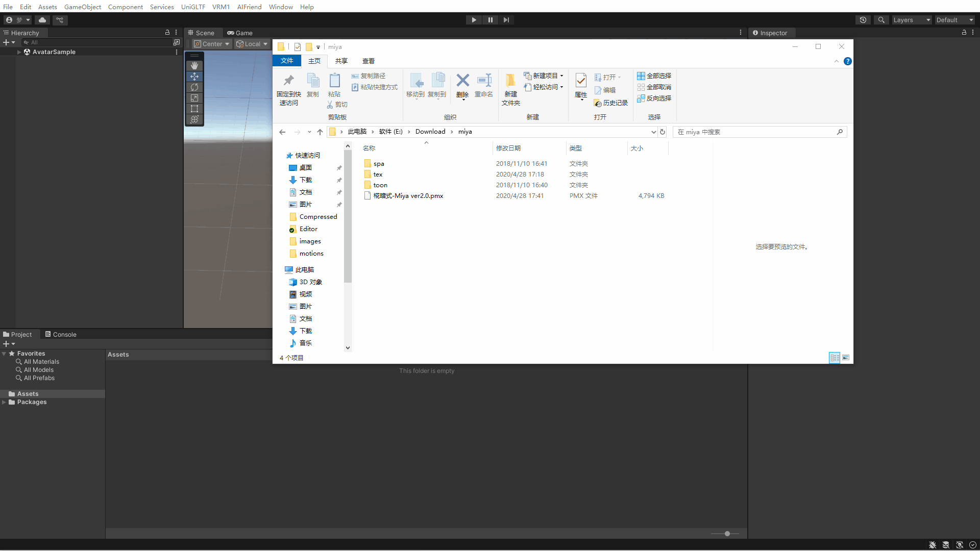The width and height of the screenshot is (980, 551).
Task: Adjust the Project icon size slider
Action: coord(727,534)
